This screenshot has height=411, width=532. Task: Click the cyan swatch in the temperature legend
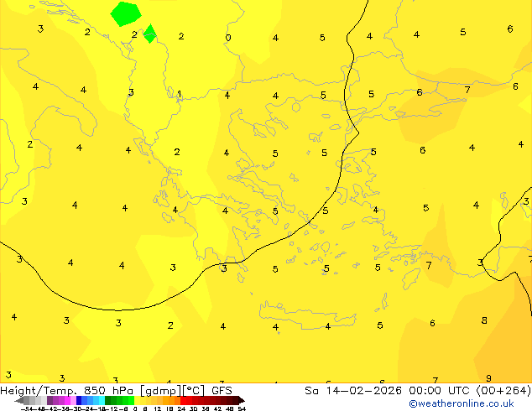(102, 400)
